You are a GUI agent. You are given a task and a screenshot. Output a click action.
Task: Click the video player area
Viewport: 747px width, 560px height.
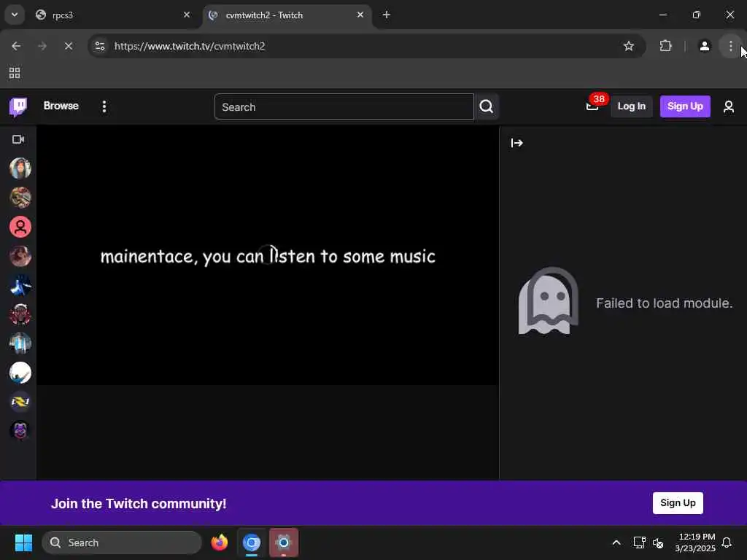(268, 256)
